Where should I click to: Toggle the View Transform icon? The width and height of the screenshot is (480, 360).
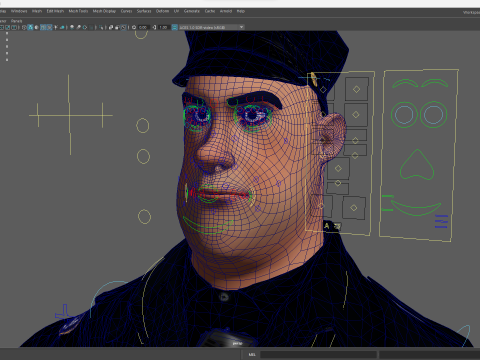point(174,27)
